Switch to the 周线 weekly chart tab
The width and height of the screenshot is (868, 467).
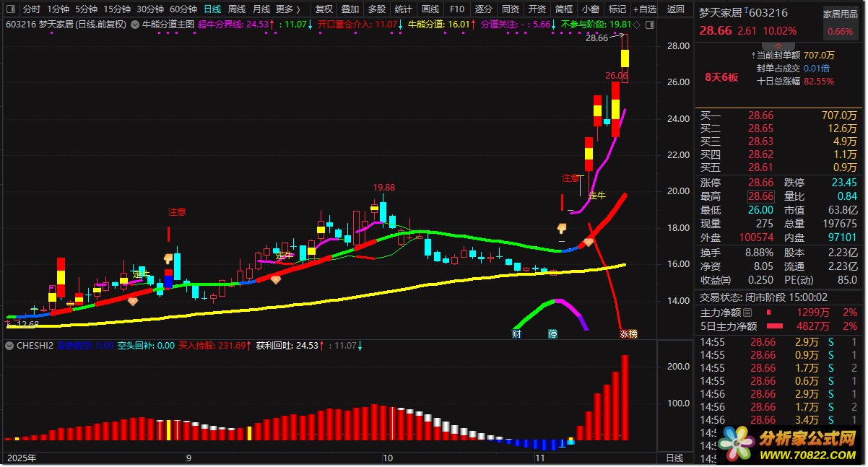(x=237, y=9)
